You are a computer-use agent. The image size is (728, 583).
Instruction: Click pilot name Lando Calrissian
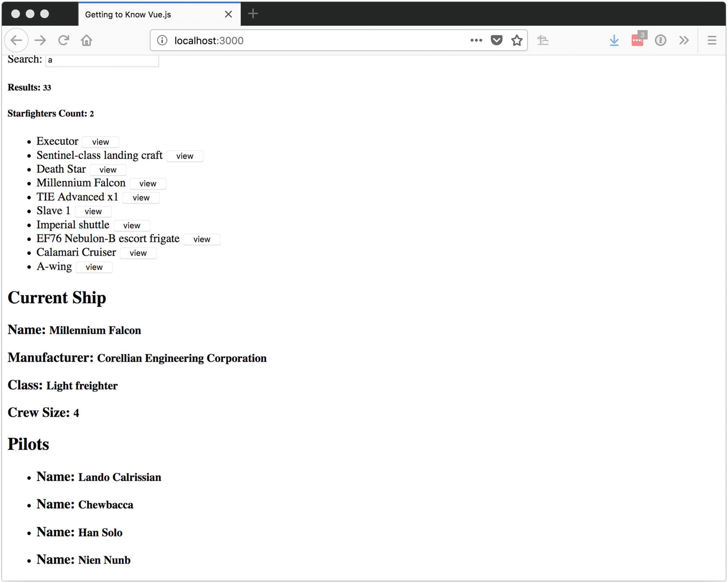120,477
